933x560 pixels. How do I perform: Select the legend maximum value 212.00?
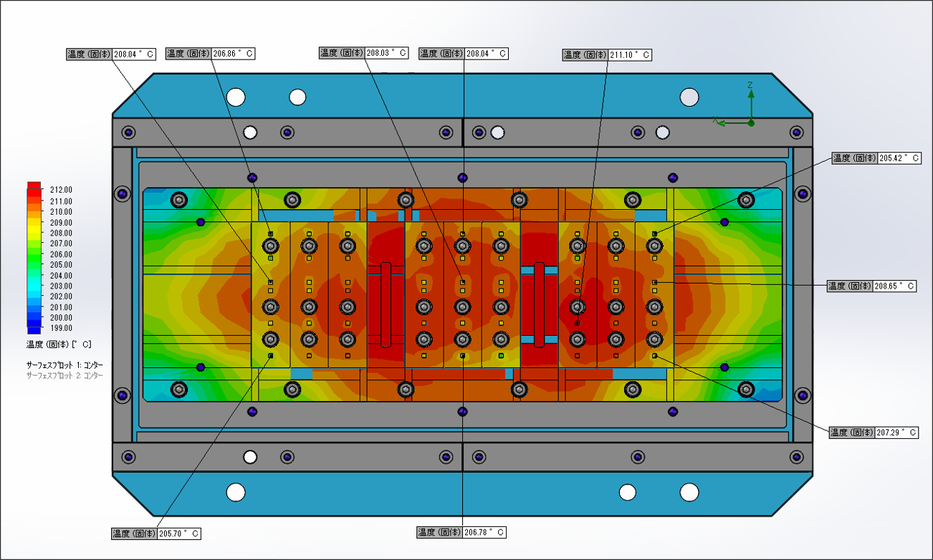click(x=60, y=190)
